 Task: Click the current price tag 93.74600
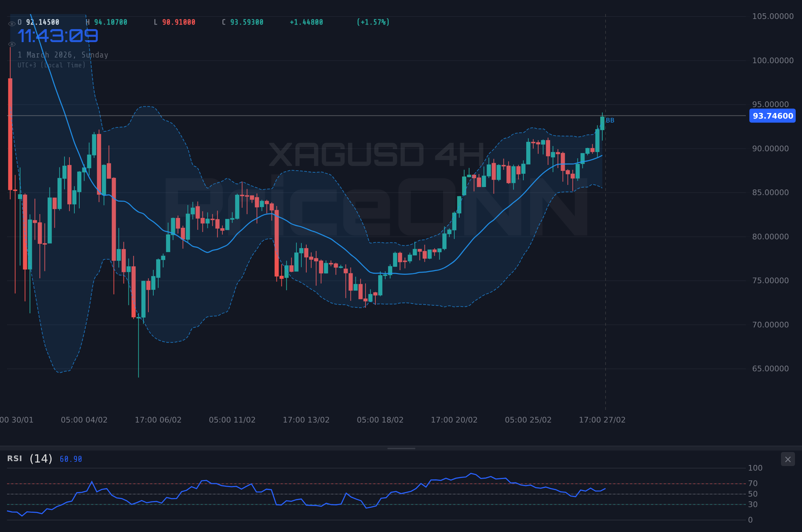point(772,116)
